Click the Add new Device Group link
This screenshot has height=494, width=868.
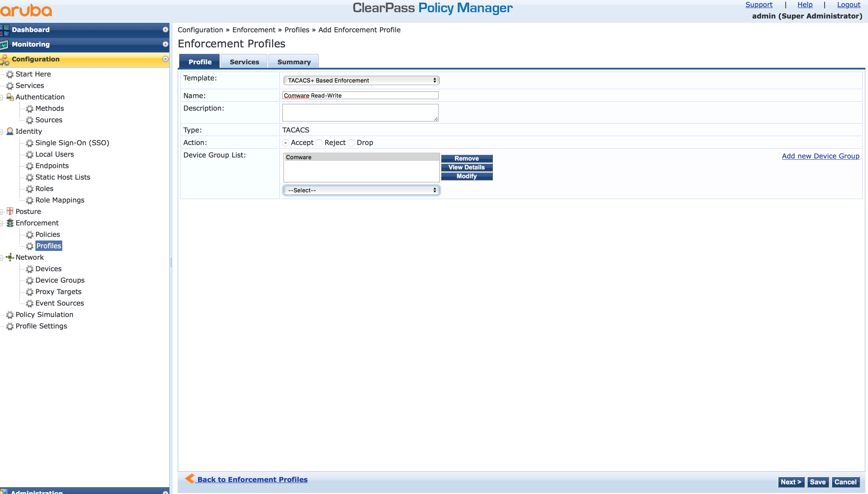coord(820,156)
